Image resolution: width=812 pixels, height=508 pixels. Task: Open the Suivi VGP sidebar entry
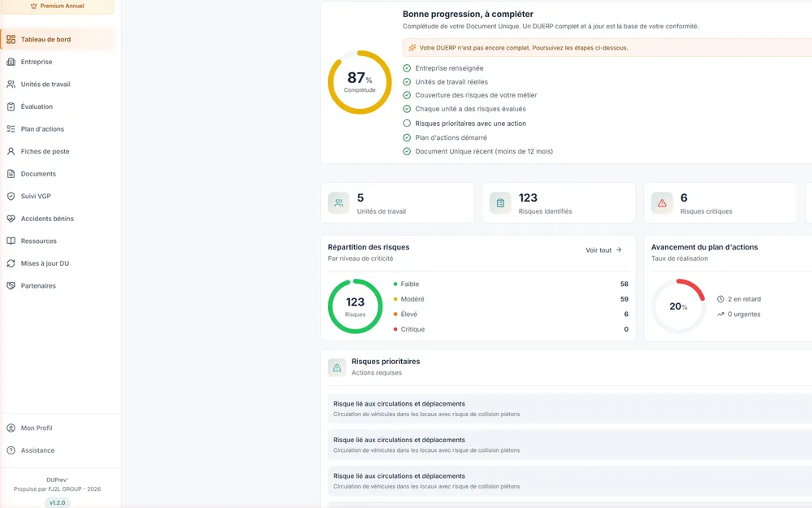pos(57,196)
